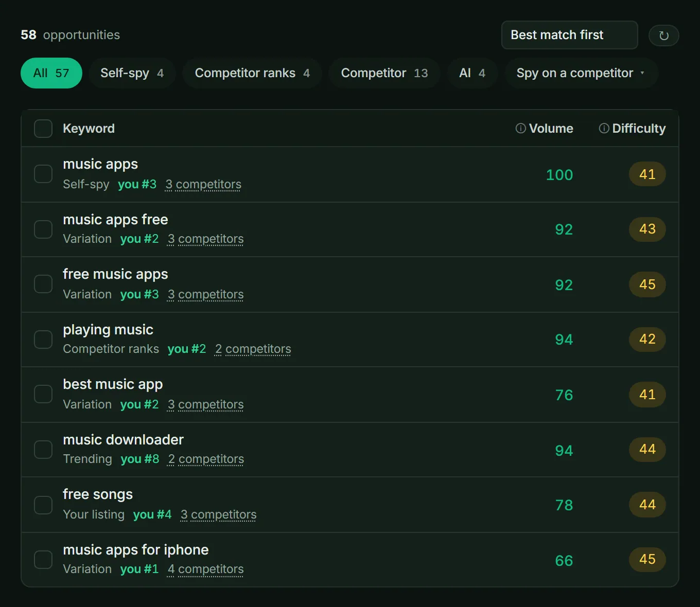Click 3 competitors under music apps free

coord(205,239)
